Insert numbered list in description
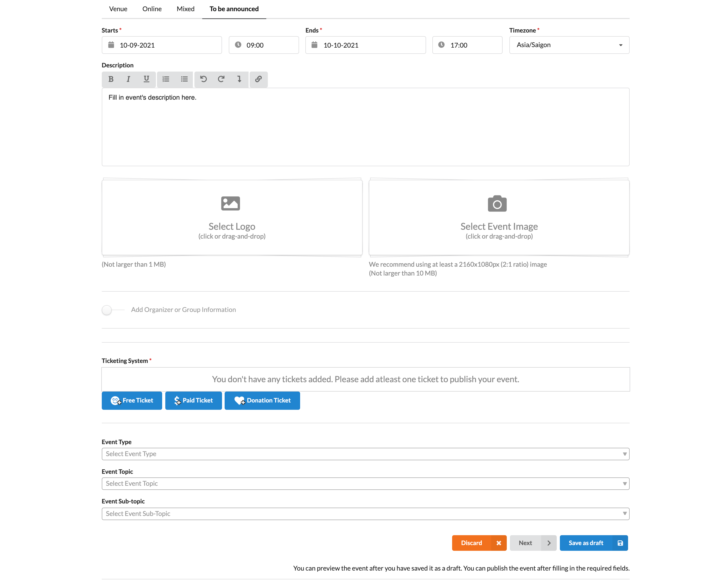 pos(166,79)
